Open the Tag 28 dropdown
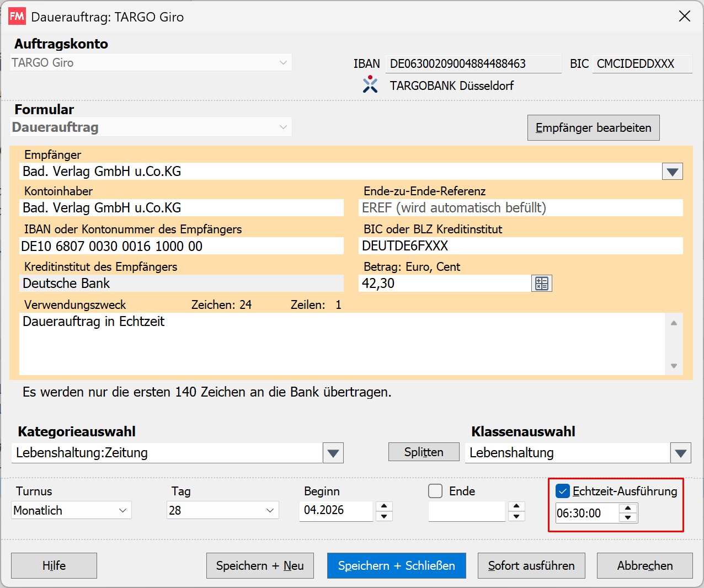Viewport: 704px width, 588px height. point(223,510)
